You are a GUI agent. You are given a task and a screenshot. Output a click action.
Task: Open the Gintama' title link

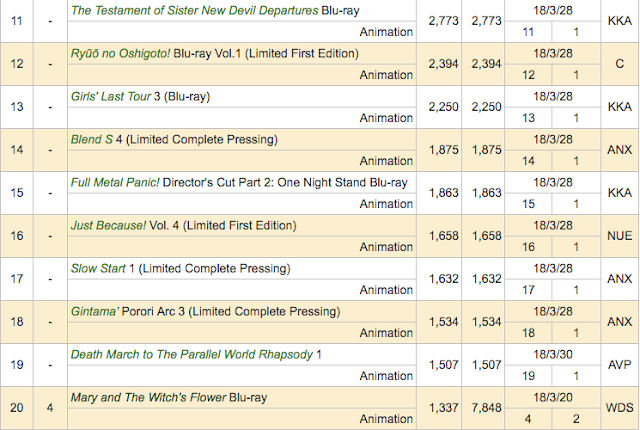[95, 312]
